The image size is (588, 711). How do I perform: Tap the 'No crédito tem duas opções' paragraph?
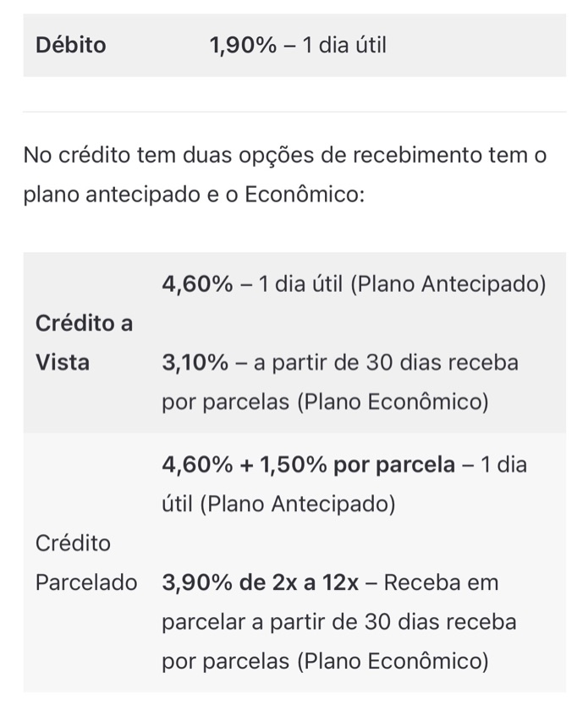click(285, 174)
